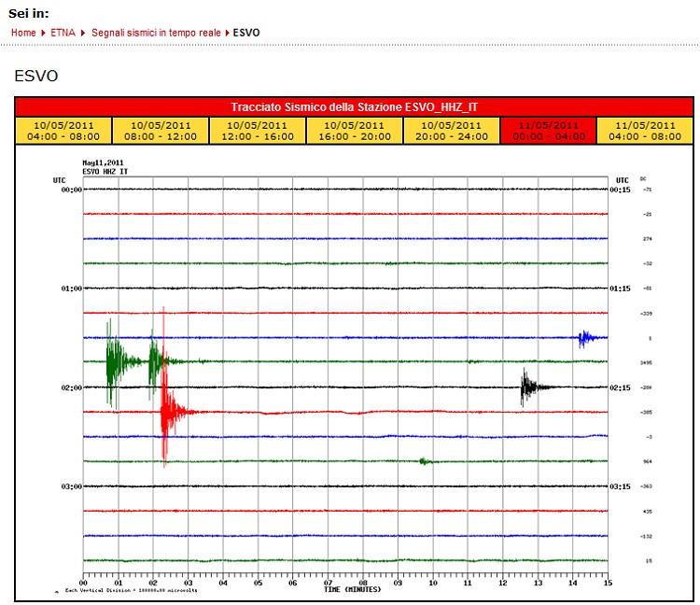Go to the ETNA breadcrumb link
Viewport: 700px width, 605px height.
(x=63, y=33)
